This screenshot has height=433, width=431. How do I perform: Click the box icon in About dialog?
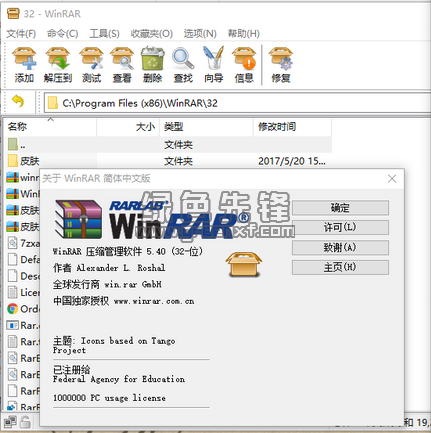point(244,264)
